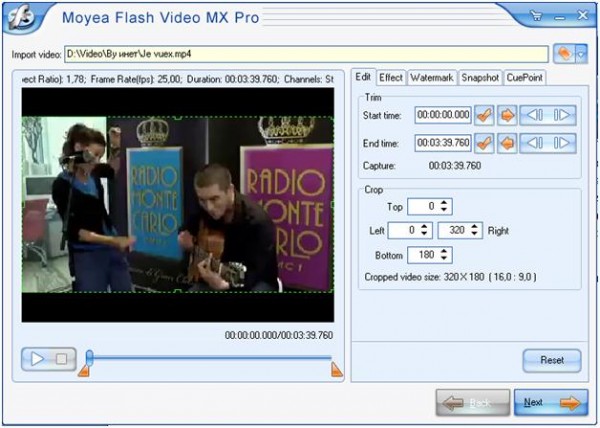The height and width of the screenshot is (428, 600).
Task: Apply Start time with checkmark icon
Action: coord(484,115)
